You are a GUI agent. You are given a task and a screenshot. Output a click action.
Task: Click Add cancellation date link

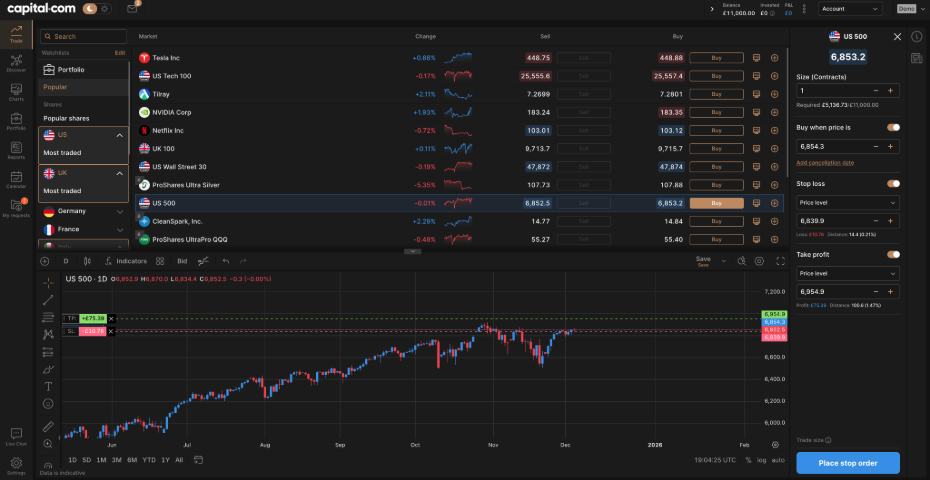click(x=825, y=163)
